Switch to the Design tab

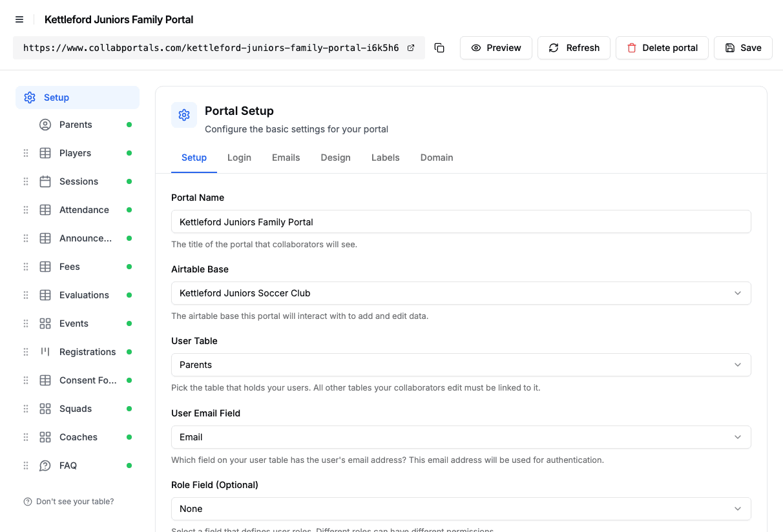click(x=335, y=158)
